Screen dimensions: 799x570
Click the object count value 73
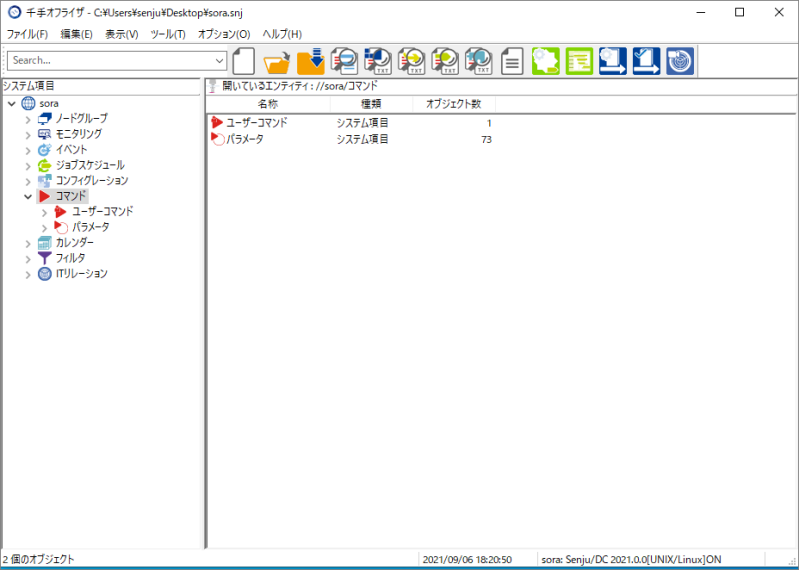point(486,140)
